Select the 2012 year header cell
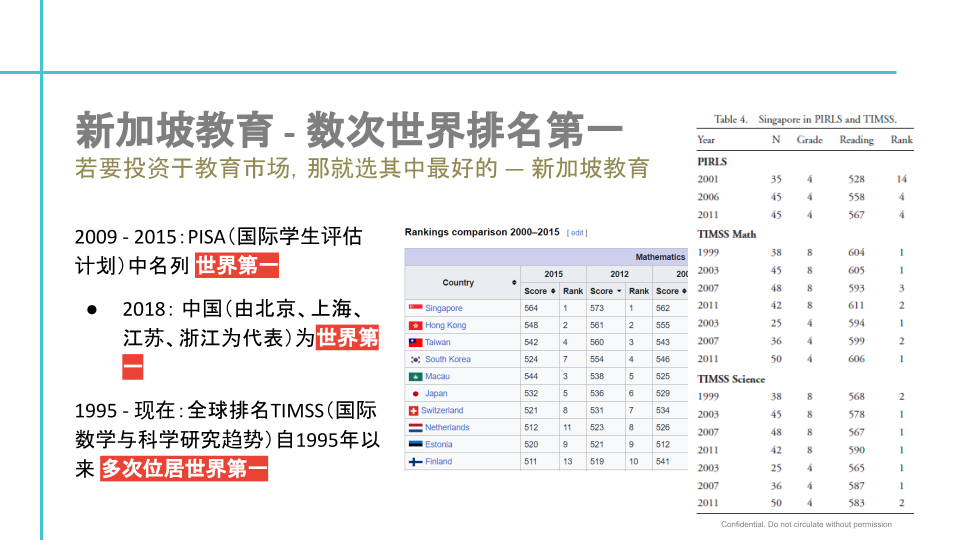The image size is (960, 540). (x=619, y=274)
